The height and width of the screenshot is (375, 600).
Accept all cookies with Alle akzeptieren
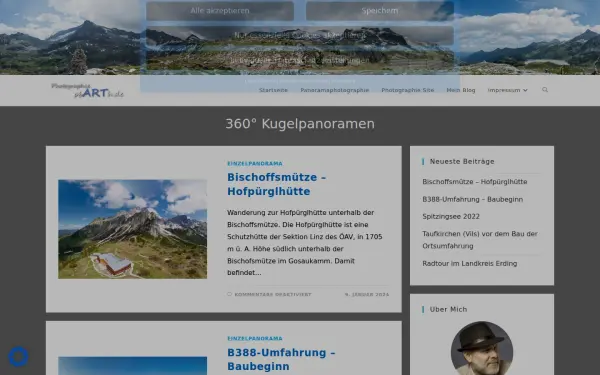220,11
